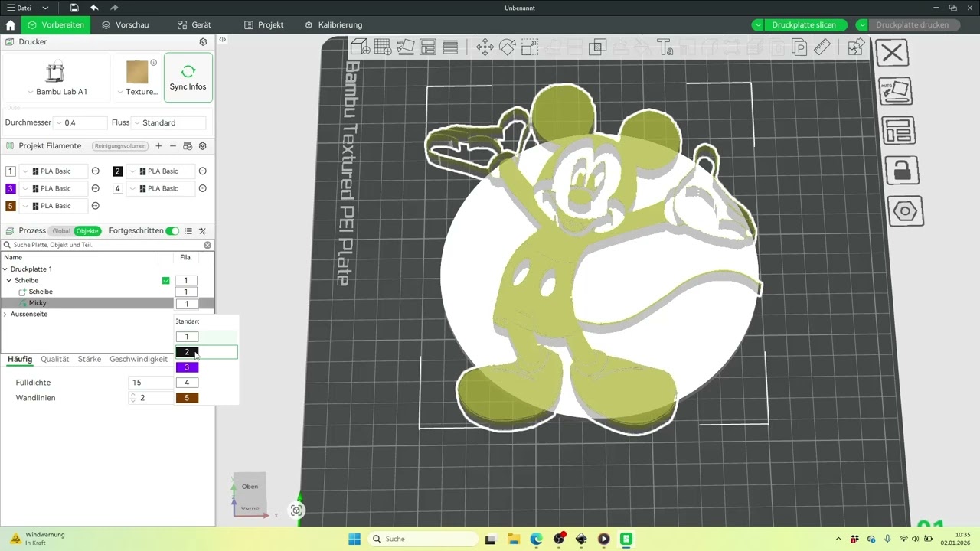Click the Add object cube icon

[360, 47]
